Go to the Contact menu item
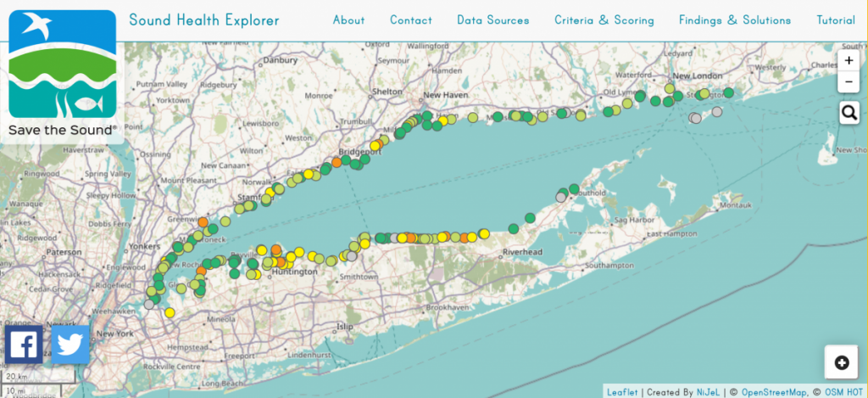 [410, 20]
